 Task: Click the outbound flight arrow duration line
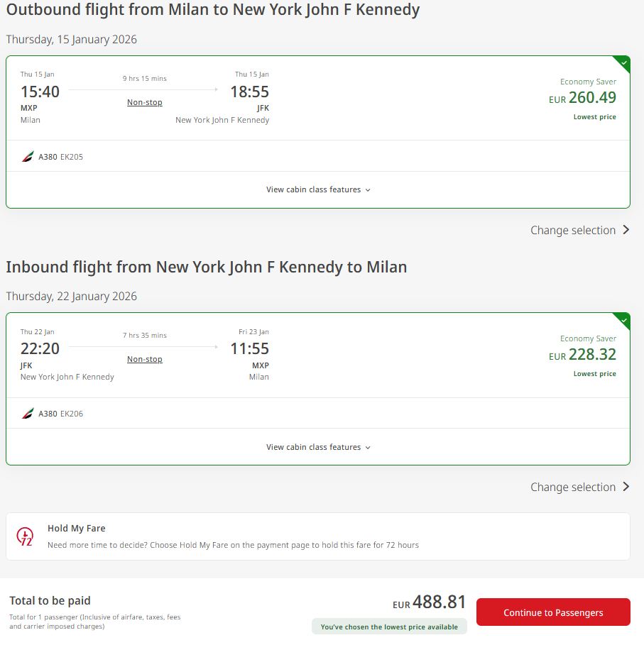pyautogui.click(x=144, y=89)
